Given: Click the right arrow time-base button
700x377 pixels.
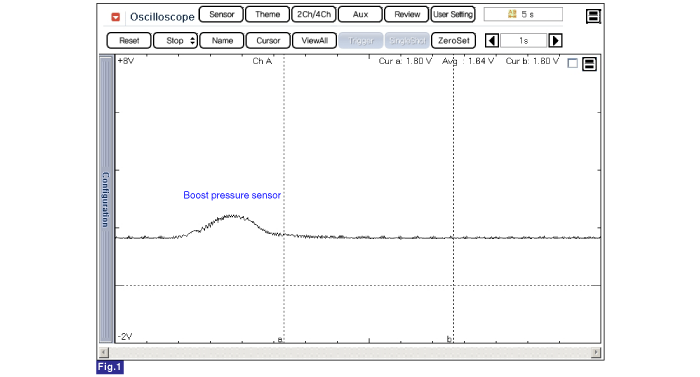Looking at the screenshot, I should coord(555,41).
